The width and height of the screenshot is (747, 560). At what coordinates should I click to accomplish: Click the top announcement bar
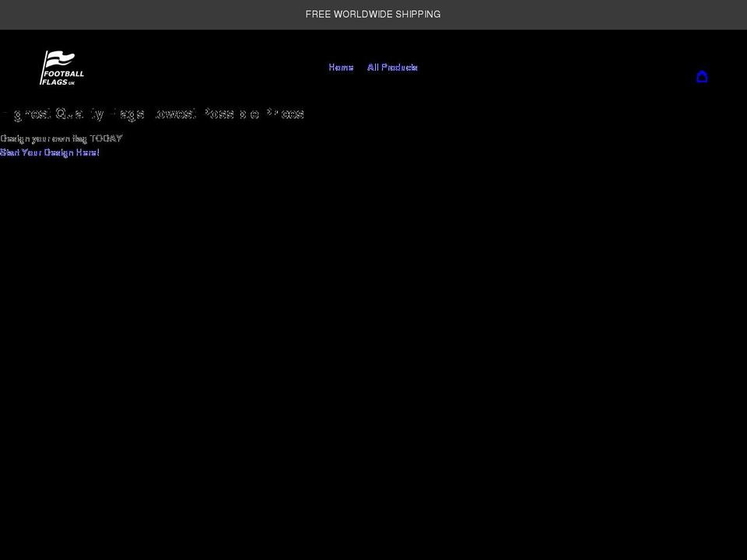click(373, 14)
